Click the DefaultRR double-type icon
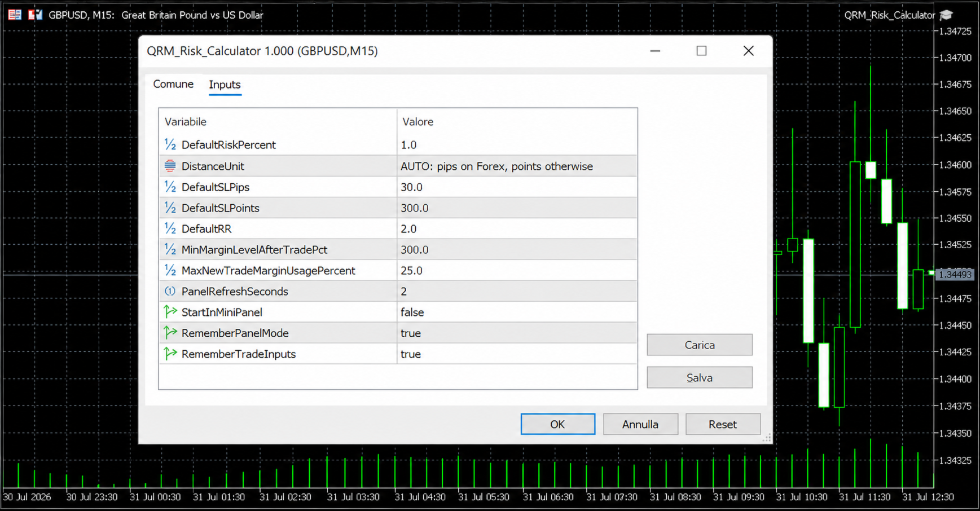The image size is (980, 511). 170,228
